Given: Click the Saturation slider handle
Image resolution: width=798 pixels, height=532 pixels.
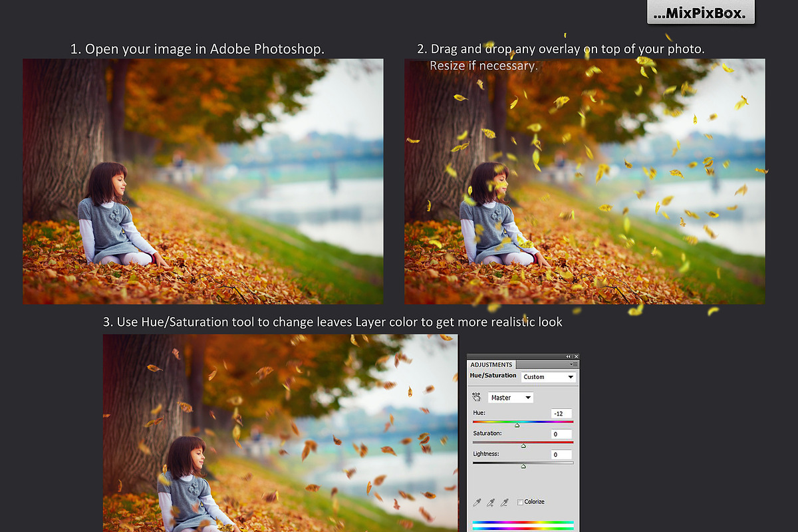Looking at the screenshot, I should 523,446.
